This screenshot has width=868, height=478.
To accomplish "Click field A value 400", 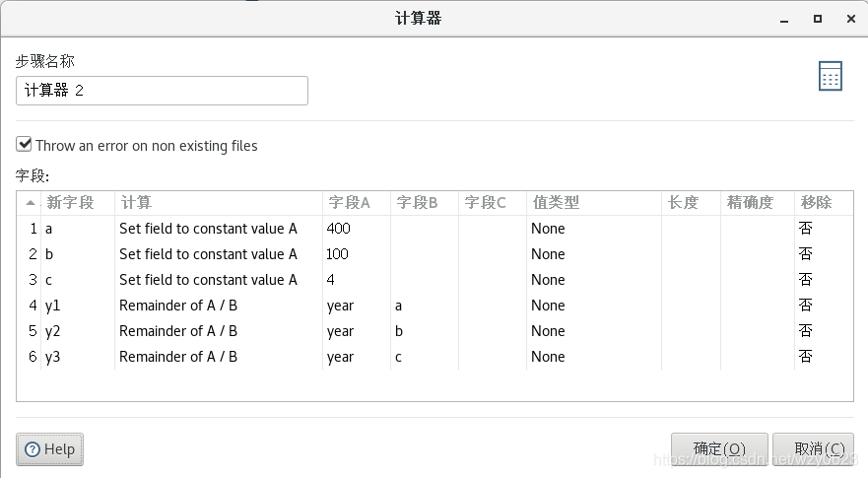I will click(338, 229).
